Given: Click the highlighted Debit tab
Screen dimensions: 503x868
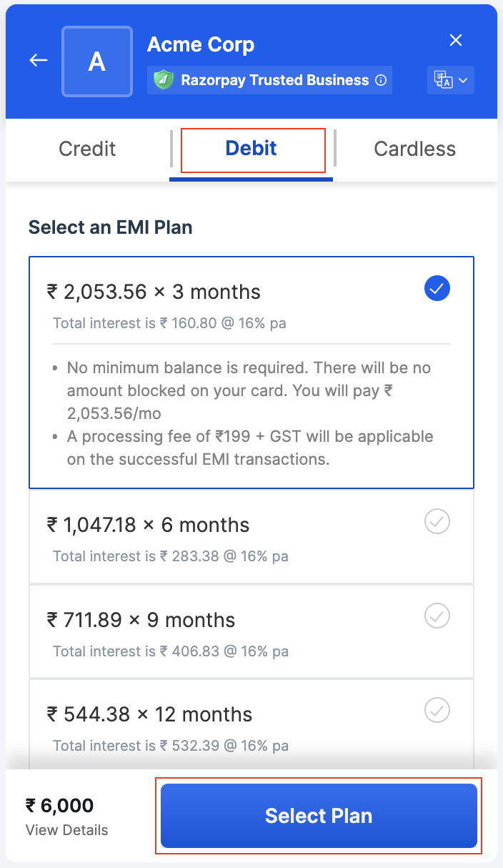Looking at the screenshot, I should 251,149.
